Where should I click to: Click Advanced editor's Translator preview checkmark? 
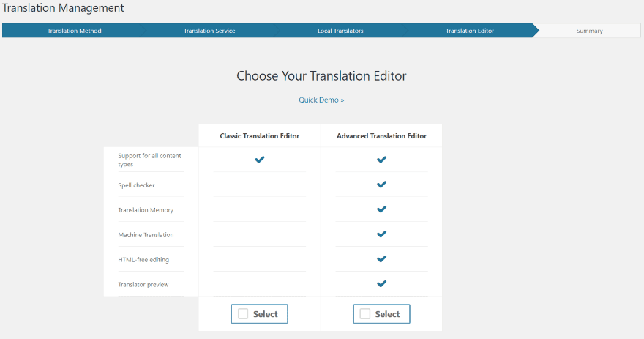click(x=381, y=284)
